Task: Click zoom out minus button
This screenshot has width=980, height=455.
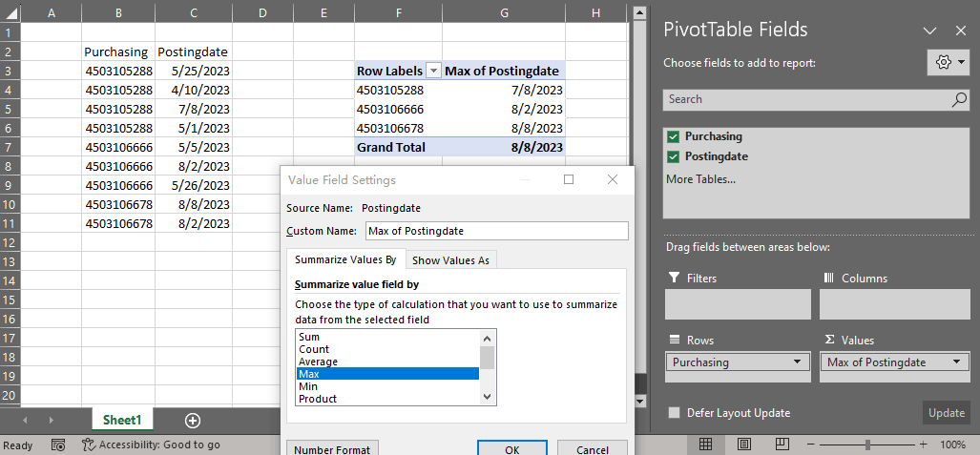Action: (811, 445)
